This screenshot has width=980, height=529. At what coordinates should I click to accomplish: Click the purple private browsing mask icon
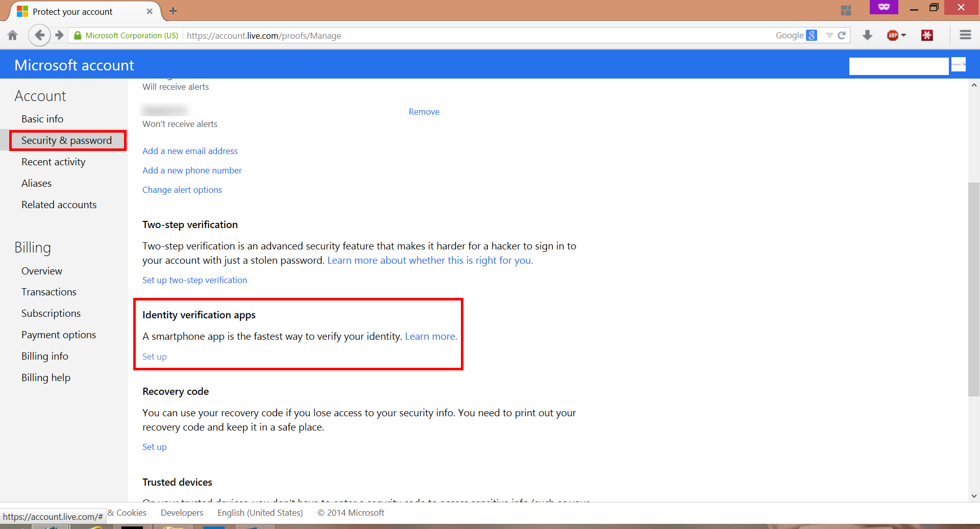(x=884, y=7)
